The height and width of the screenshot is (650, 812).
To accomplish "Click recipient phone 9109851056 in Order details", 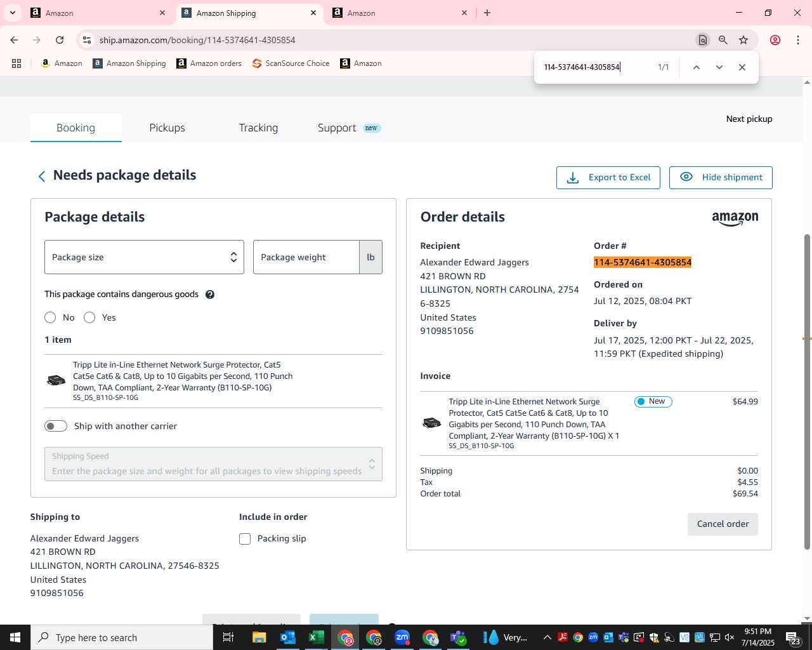I will click(x=447, y=331).
